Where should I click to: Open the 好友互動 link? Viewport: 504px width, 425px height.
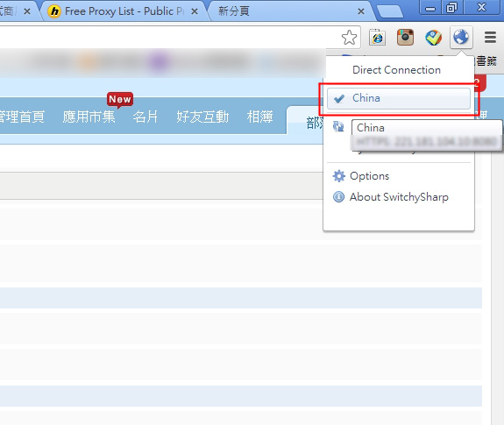(x=202, y=117)
